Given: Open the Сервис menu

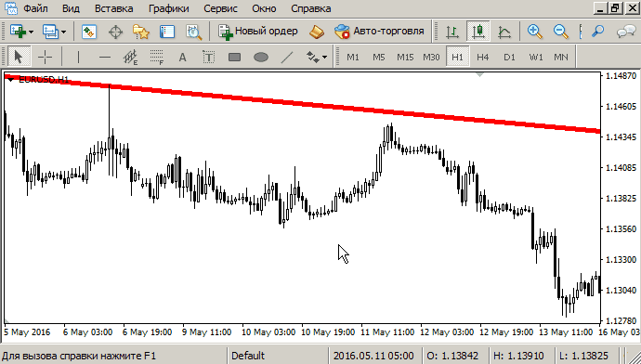Looking at the screenshot, I should [x=220, y=8].
